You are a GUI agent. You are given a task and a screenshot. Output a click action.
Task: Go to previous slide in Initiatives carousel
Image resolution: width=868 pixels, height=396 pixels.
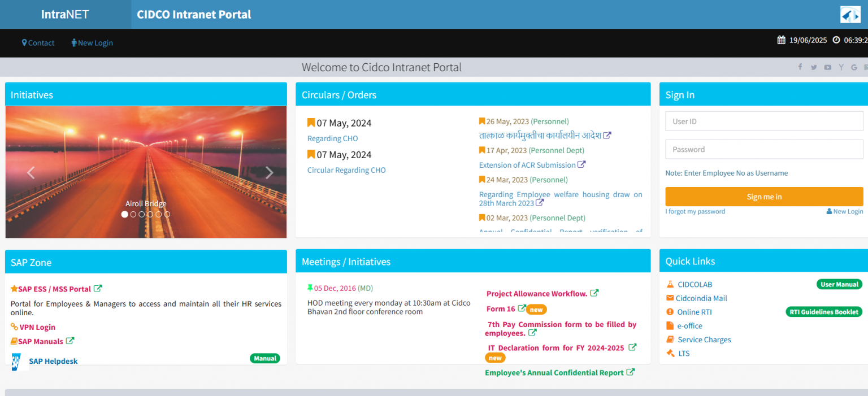click(x=31, y=173)
